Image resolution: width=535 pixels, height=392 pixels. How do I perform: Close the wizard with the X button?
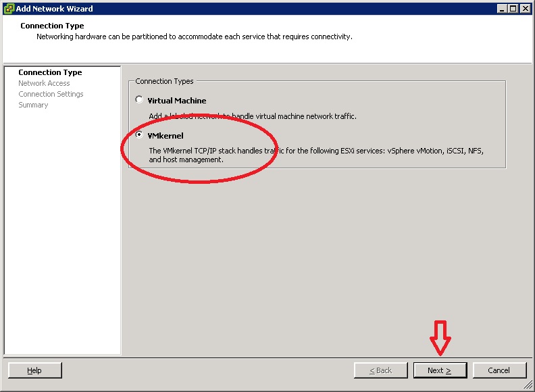point(525,9)
